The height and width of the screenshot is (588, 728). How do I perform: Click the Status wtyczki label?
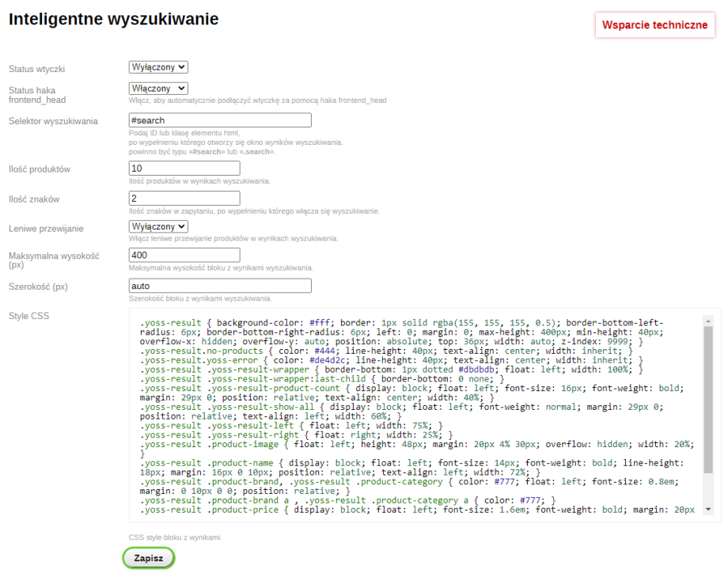point(36,70)
